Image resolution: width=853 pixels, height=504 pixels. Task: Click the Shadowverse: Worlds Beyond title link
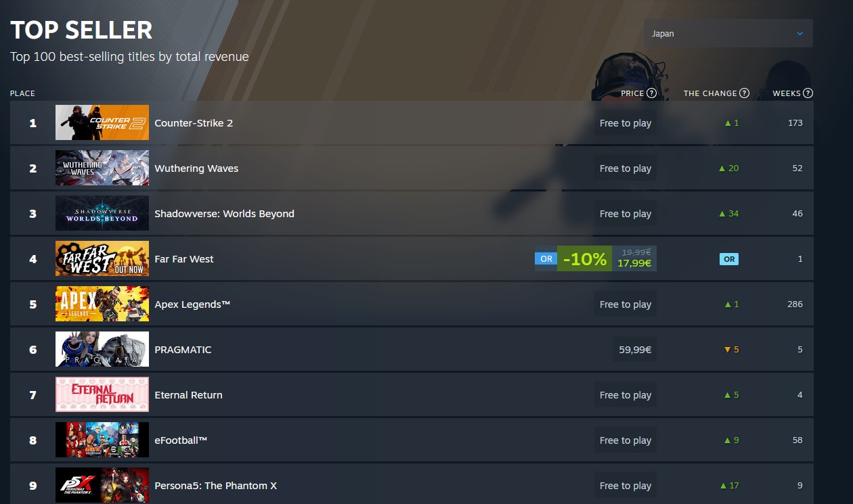coord(224,214)
